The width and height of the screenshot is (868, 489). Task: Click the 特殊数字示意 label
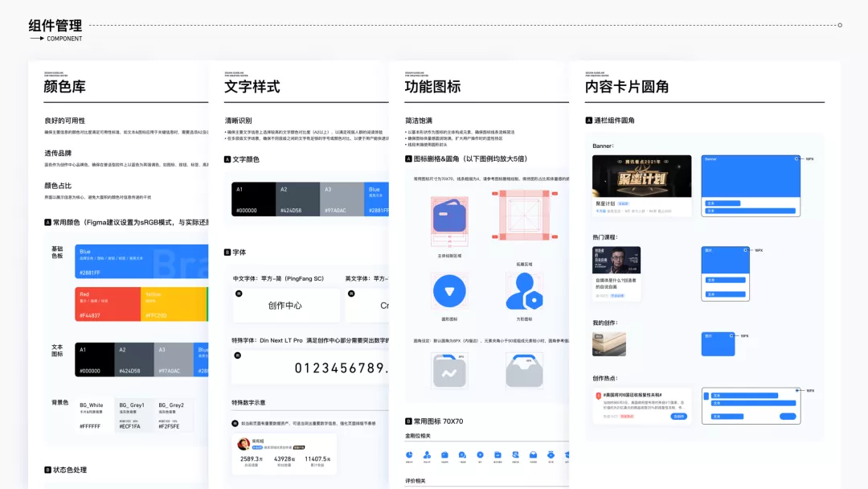click(248, 403)
